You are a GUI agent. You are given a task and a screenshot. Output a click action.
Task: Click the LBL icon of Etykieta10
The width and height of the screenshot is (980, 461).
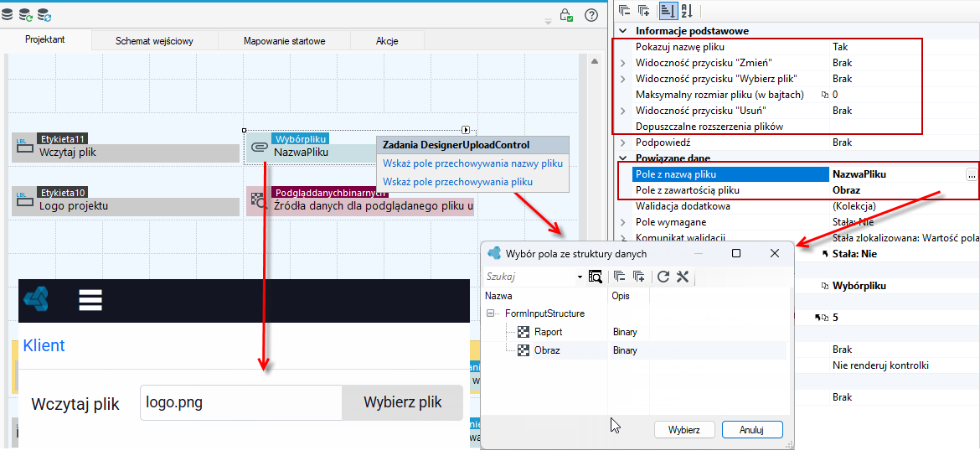click(24, 200)
